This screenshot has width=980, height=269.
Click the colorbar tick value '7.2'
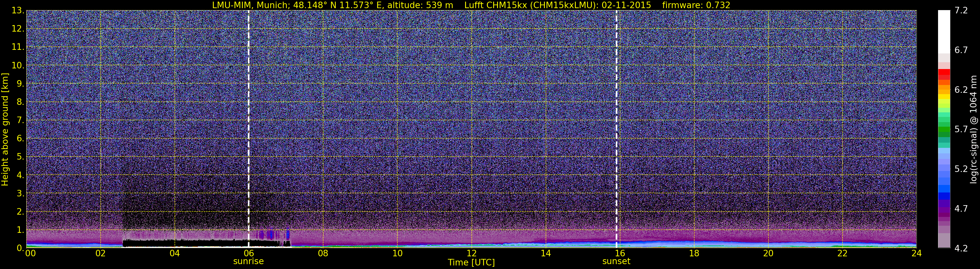coord(961,10)
